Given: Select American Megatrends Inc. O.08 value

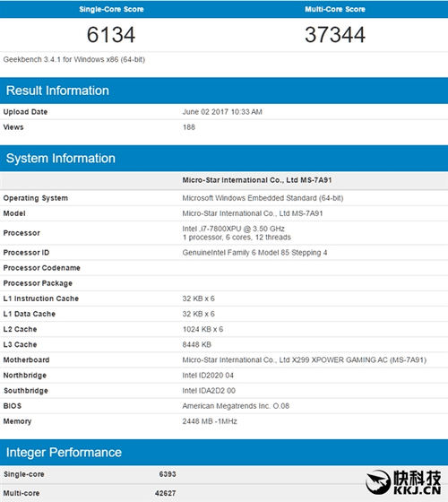Looking at the screenshot, I should 236,406.
